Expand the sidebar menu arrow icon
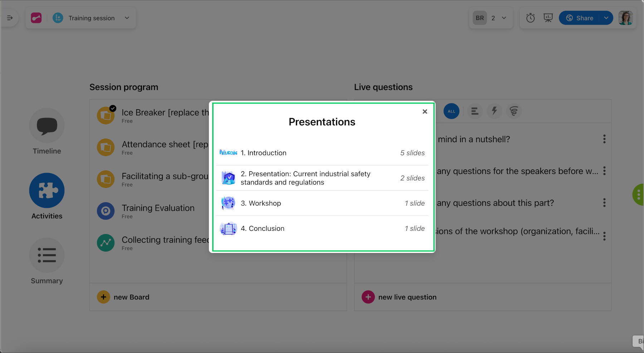 click(10, 18)
